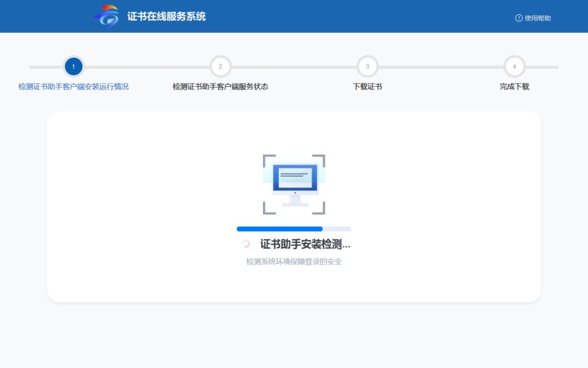Select the 检测证书助手客户端安装运行情况 step label
This screenshot has height=368, width=588.
[73, 86]
